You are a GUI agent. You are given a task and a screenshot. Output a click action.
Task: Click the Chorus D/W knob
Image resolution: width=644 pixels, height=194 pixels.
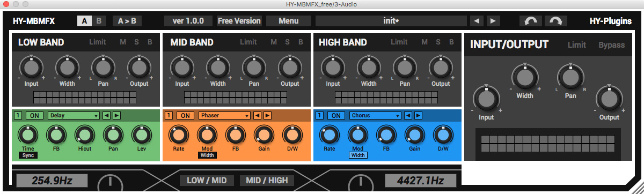tap(443, 135)
